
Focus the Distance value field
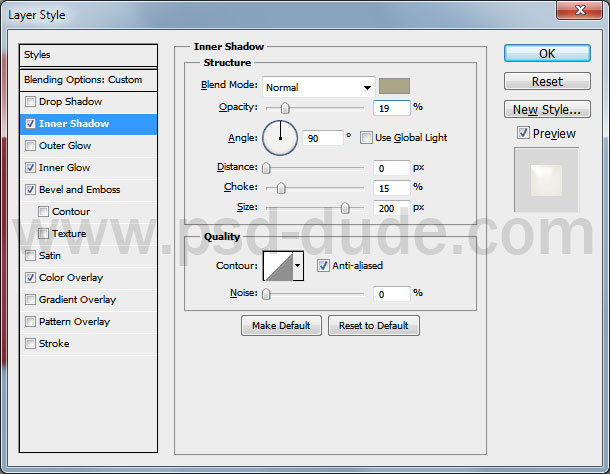coord(392,168)
